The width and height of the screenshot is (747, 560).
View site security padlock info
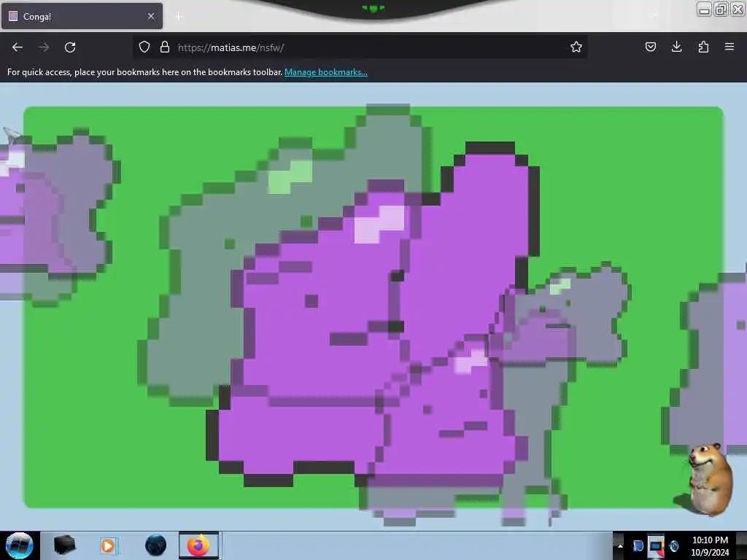tap(165, 47)
